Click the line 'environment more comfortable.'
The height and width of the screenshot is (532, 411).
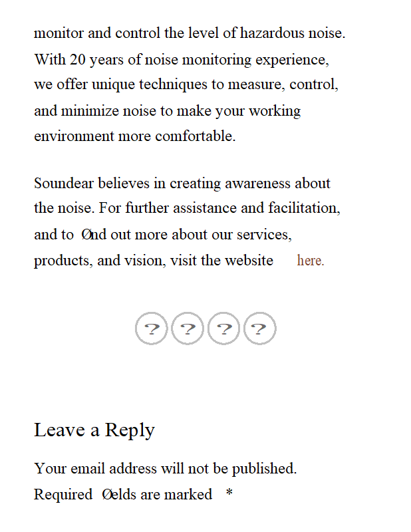click(134, 136)
